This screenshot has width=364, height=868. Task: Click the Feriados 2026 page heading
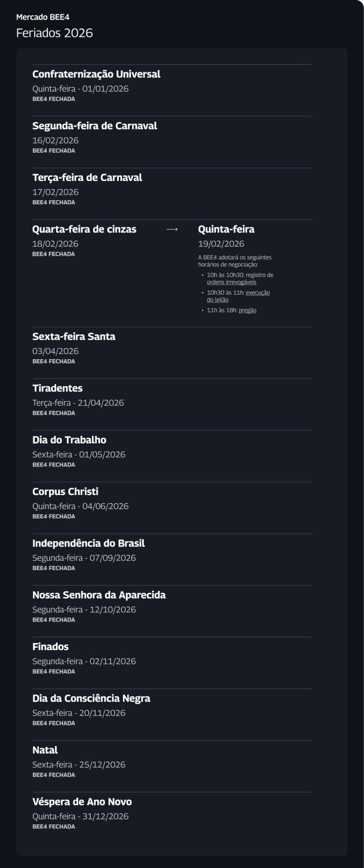(x=54, y=33)
